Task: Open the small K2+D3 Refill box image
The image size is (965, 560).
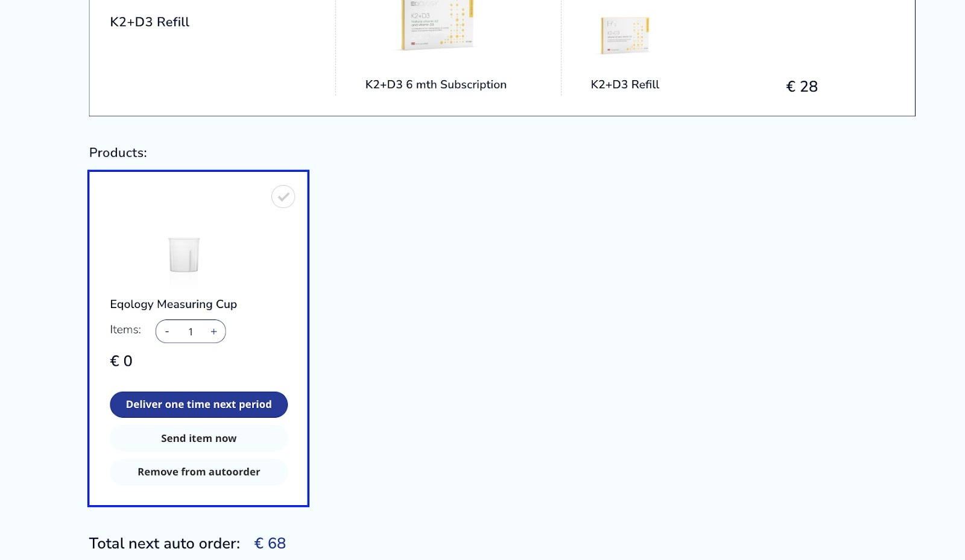Action: coord(625,36)
